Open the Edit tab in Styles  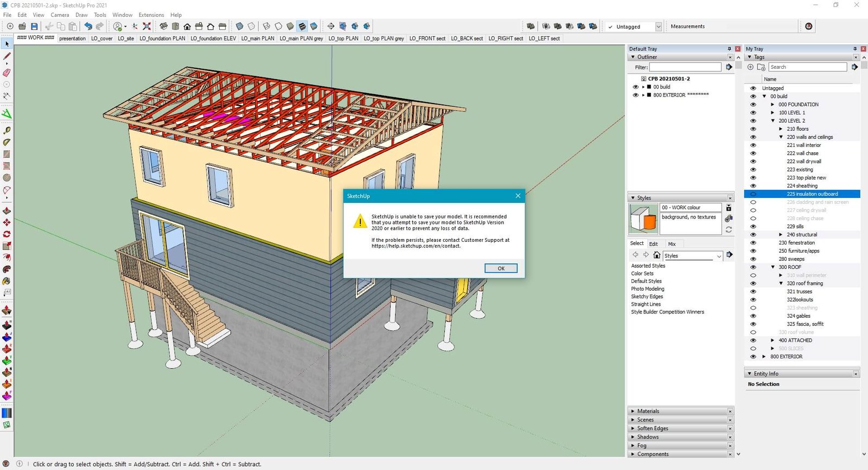653,244
